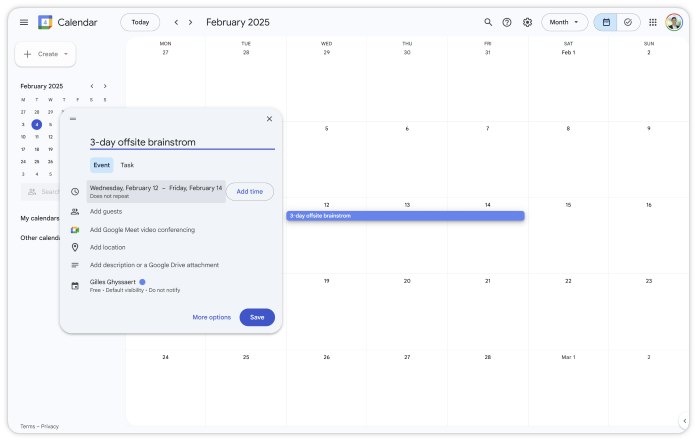697x441 pixels.
Task: Click the Google Meet camera icon
Action: click(x=75, y=230)
